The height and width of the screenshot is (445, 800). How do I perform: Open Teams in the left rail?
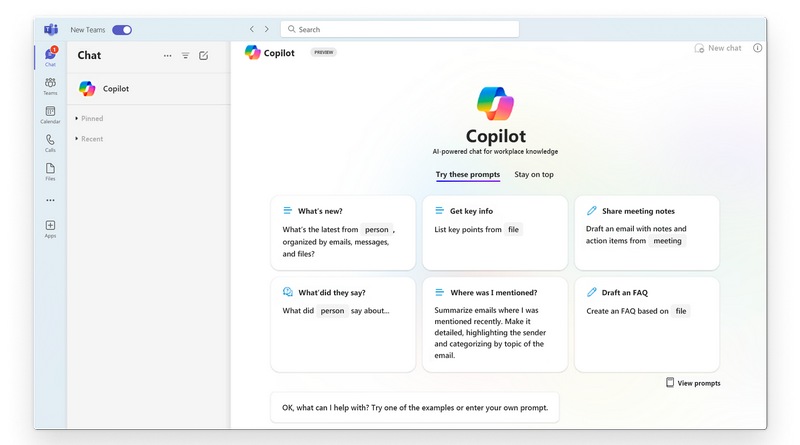[50, 86]
